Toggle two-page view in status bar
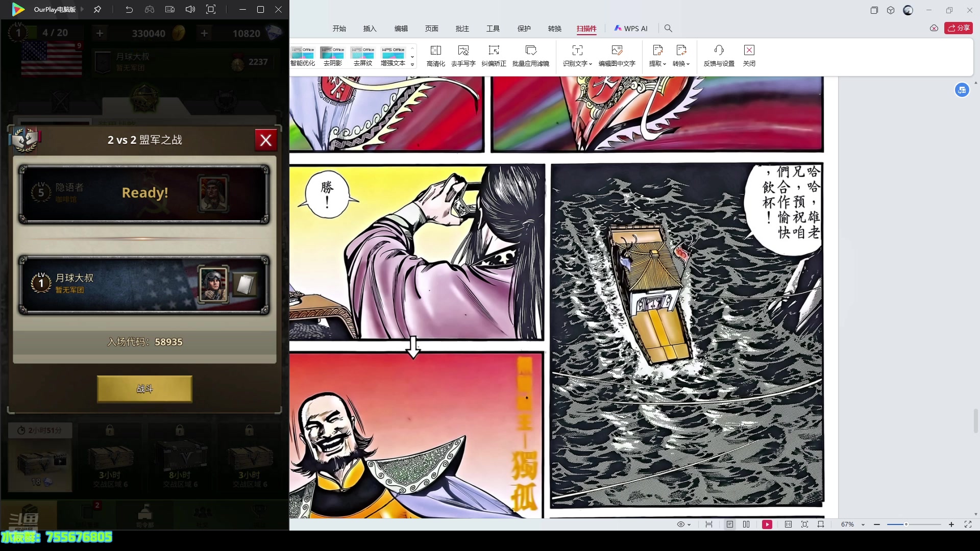Image resolution: width=980 pixels, height=551 pixels. pyautogui.click(x=746, y=524)
